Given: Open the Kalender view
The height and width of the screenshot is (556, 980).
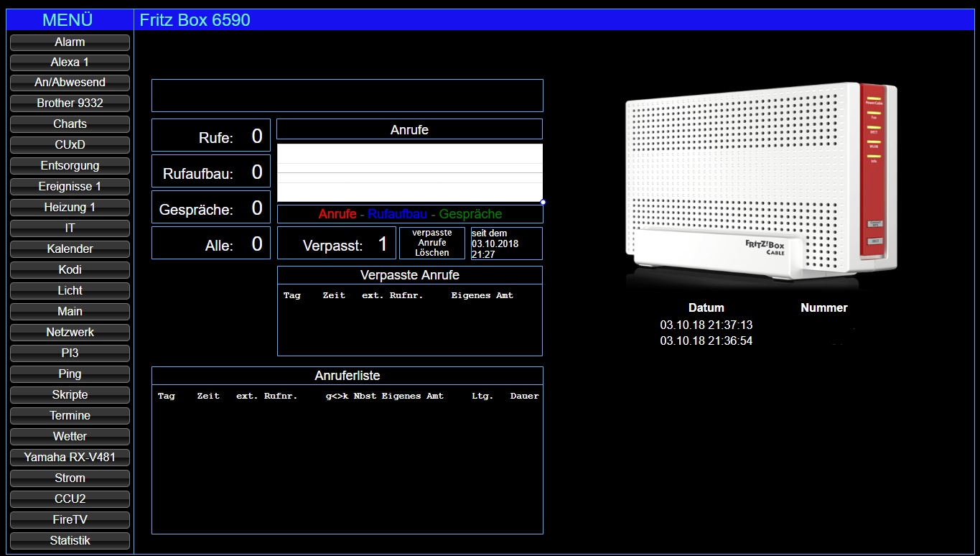Looking at the screenshot, I should tap(70, 249).
